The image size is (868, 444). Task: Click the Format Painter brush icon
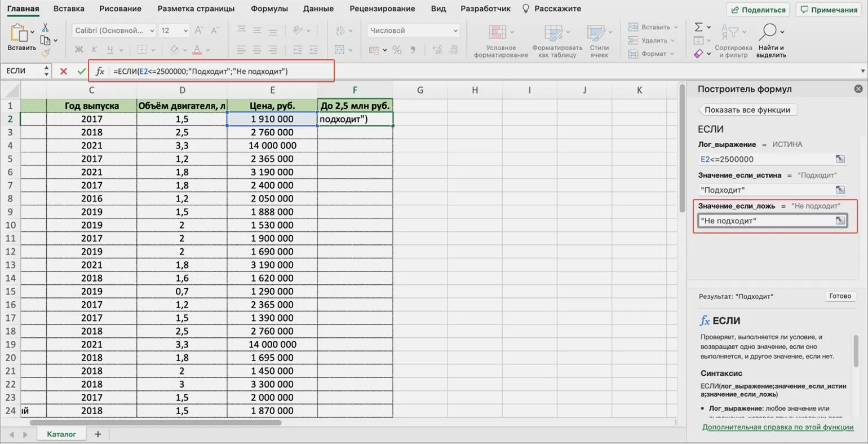(46, 53)
